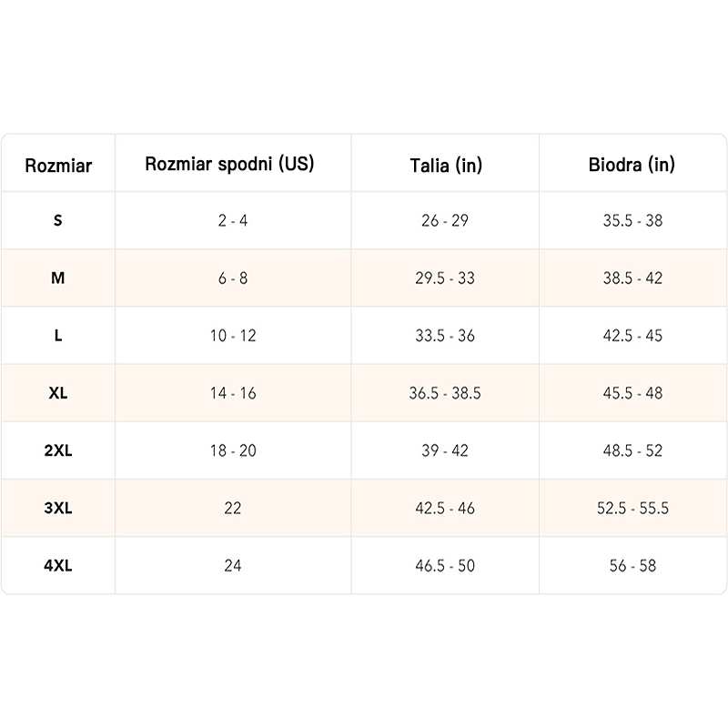Image resolution: width=728 pixels, height=728 pixels.
Task: Select the Talia (in) column header
Action: coord(445,166)
